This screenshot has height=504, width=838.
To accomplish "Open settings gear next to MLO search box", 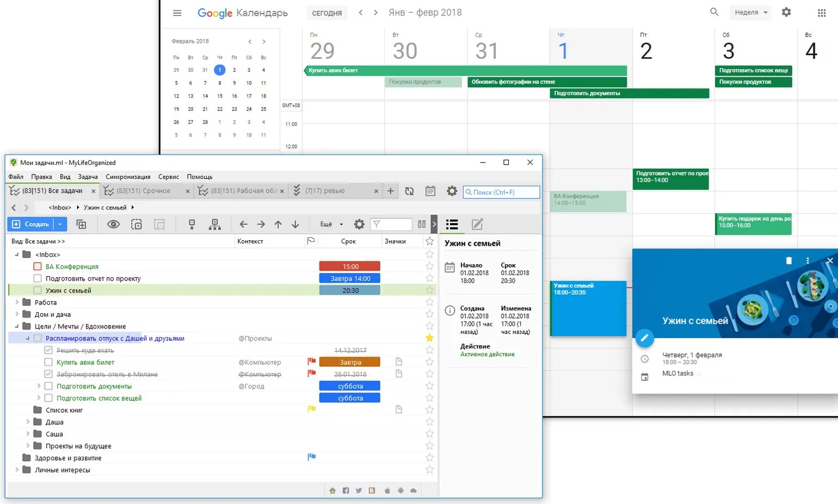I will pos(452,191).
